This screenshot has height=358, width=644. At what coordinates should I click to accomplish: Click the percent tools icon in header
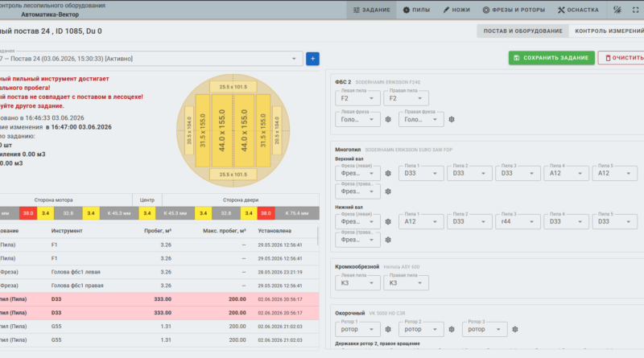coord(617,10)
